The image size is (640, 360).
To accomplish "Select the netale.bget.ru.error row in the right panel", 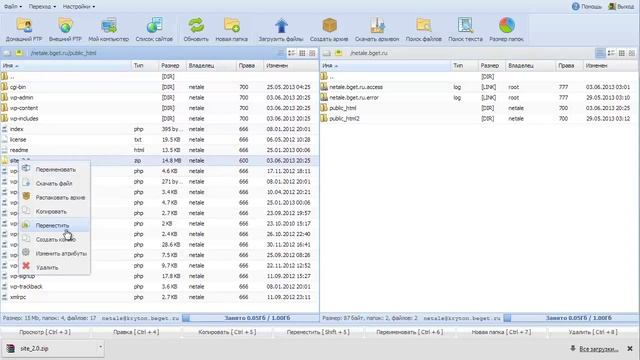I will coord(480,98).
